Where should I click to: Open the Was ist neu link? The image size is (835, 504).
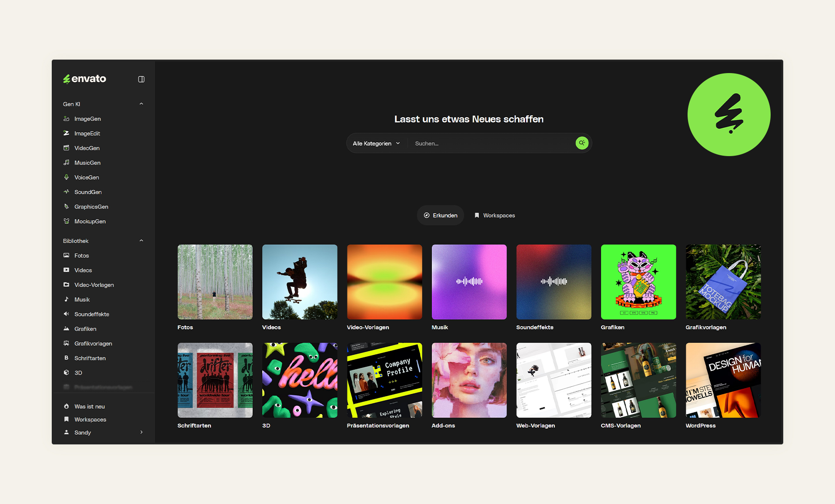tap(89, 407)
